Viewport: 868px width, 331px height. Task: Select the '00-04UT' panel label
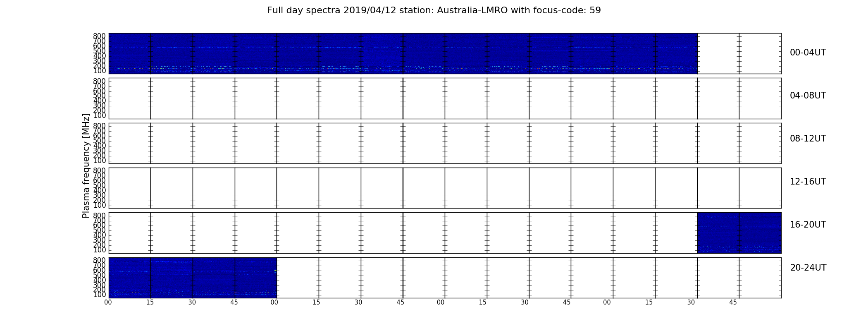808,53
